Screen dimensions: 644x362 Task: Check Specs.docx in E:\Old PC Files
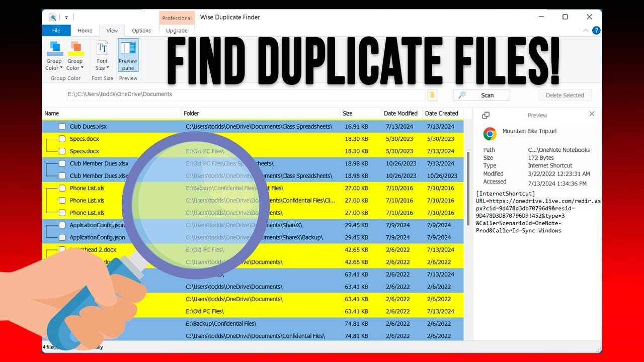[x=62, y=151]
